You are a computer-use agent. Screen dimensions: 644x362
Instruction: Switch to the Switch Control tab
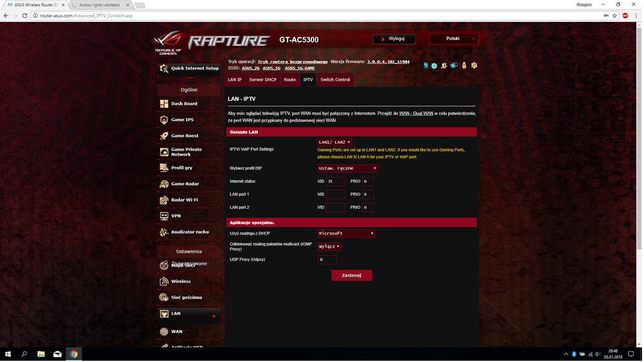[x=335, y=80]
